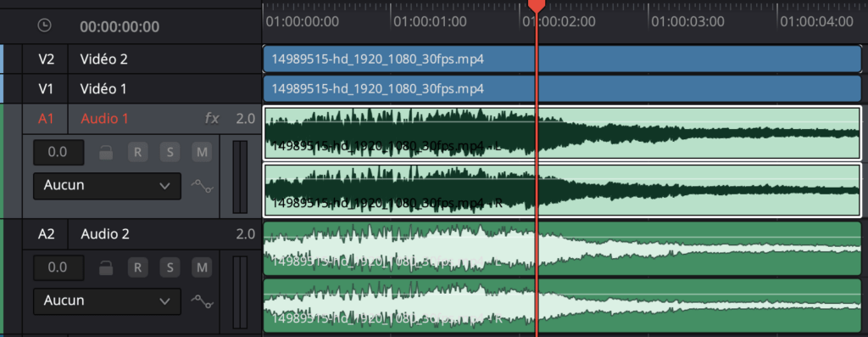Click the clock icon beside the timecode
The image size is (868, 337).
tap(44, 25)
